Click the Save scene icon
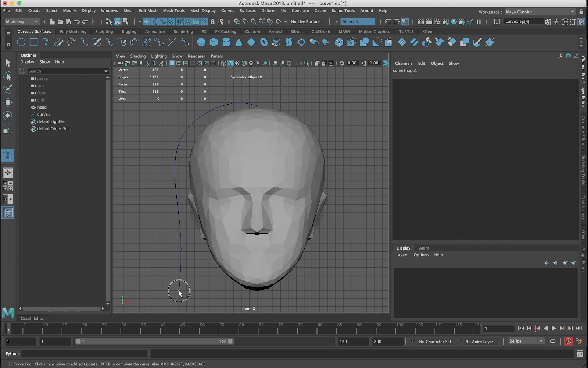 69,22
